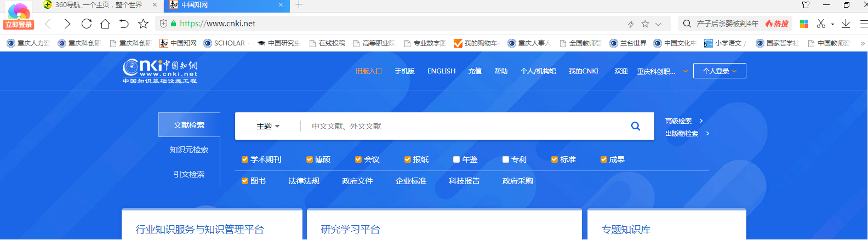Expand address bar history dropdown arrow
868x240 pixels.
(658, 24)
